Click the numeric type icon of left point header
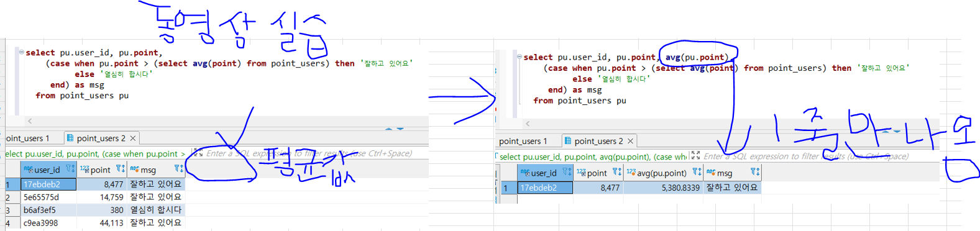Screen dimensions: 980x231 85,169
